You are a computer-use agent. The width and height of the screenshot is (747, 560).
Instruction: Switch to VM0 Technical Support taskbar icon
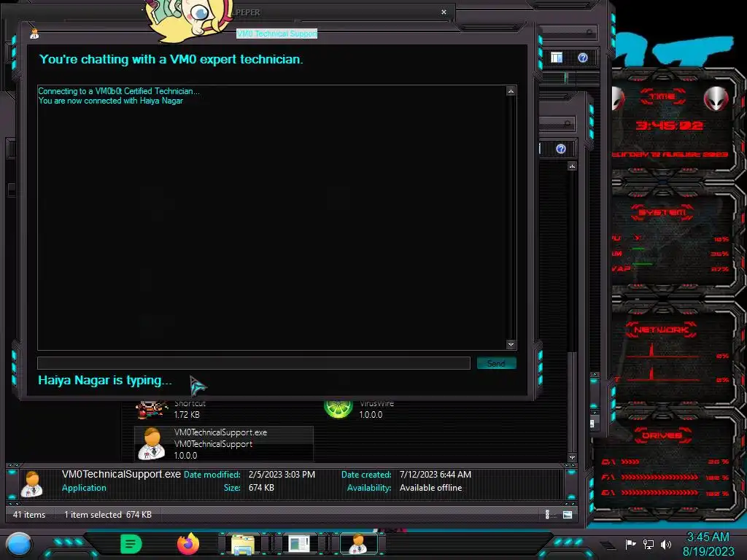click(x=358, y=544)
